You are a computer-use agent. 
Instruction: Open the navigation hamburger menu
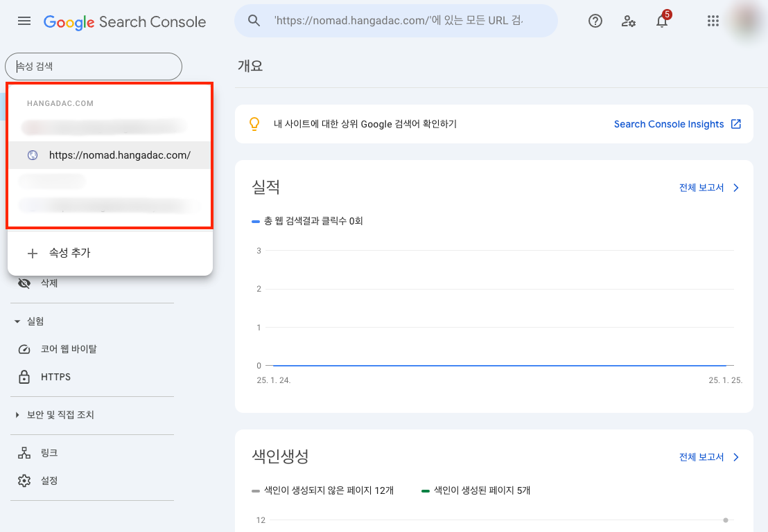coord(24,21)
